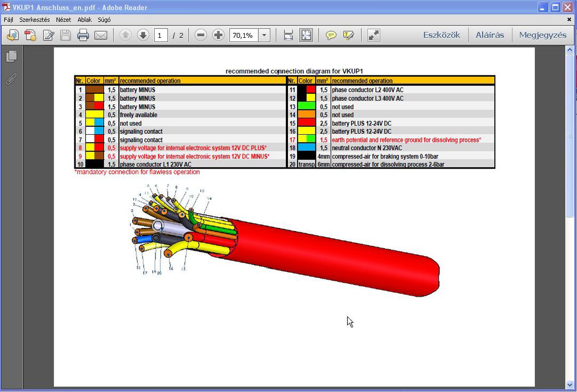
Task: Click the vertical scrollbar thumb
Action: [570, 135]
